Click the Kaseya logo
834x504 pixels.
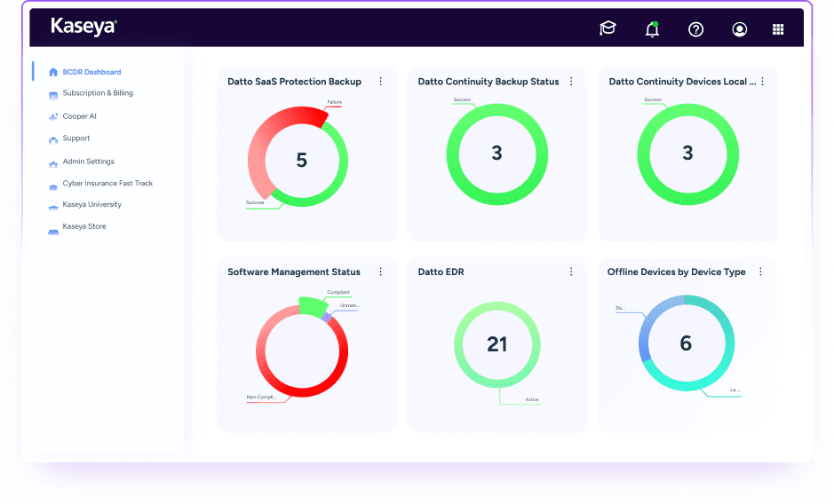point(83,27)
